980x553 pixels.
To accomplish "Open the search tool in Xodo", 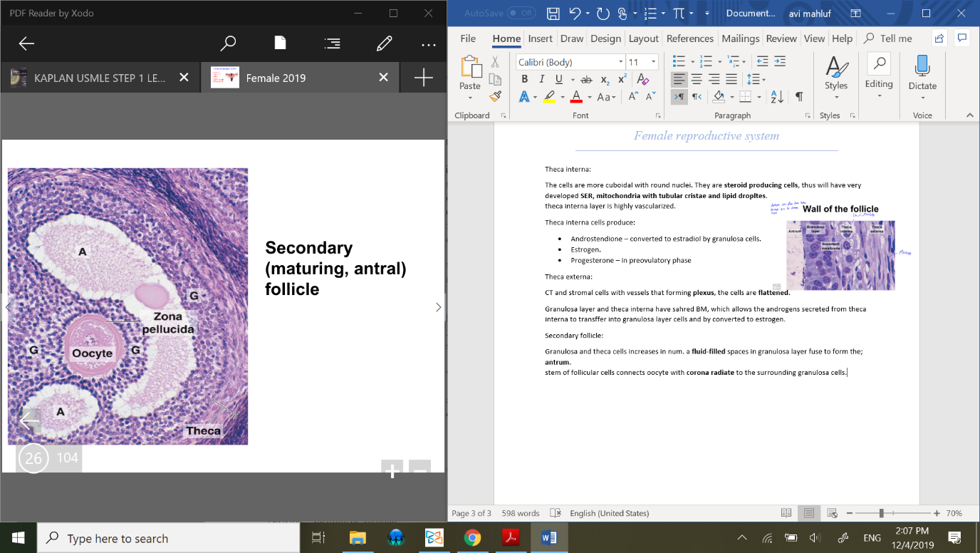I will click(228, 43).
